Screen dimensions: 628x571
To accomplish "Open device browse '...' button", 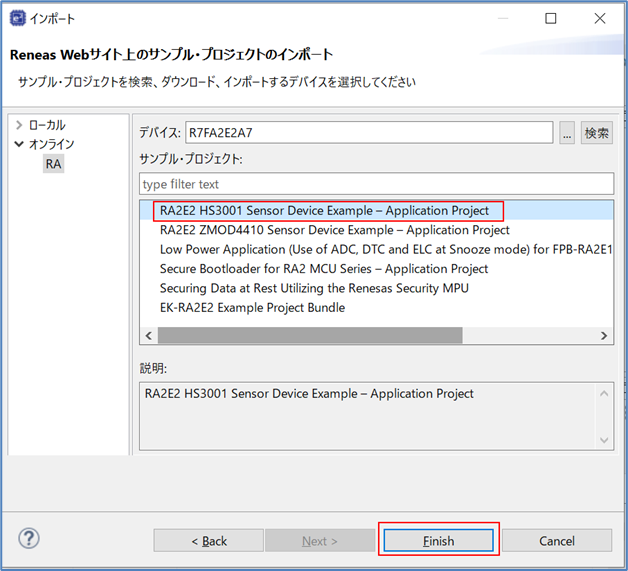I will click(567, 133).
